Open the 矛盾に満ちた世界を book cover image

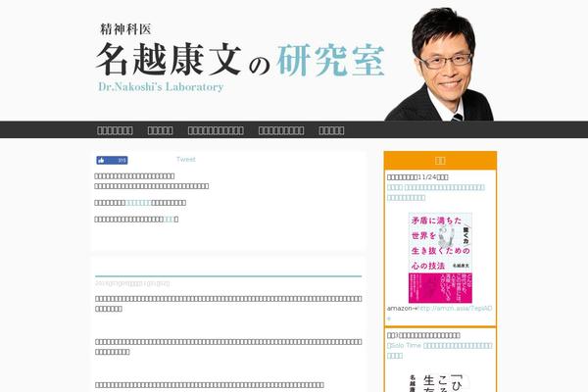pyautogui.click(x=440, y=258)
